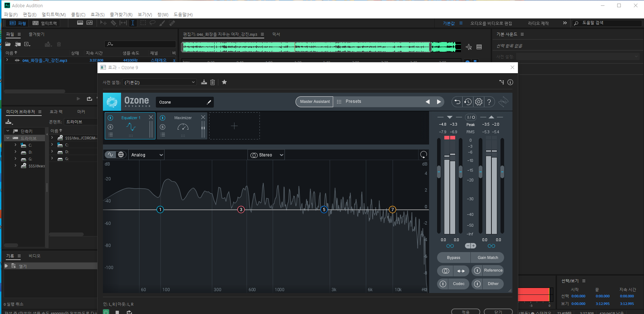Go to previous preset arrow
Screen dimensions: 644x314
point(428,102)
